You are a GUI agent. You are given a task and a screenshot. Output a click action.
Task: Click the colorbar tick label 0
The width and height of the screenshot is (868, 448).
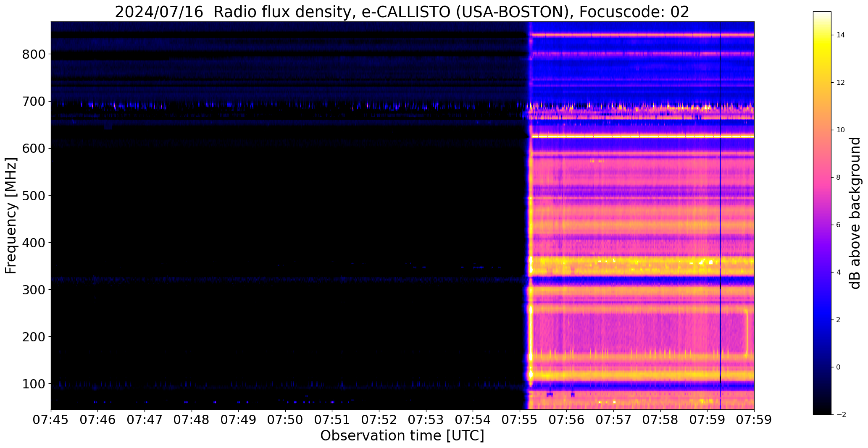pos(839,367)
